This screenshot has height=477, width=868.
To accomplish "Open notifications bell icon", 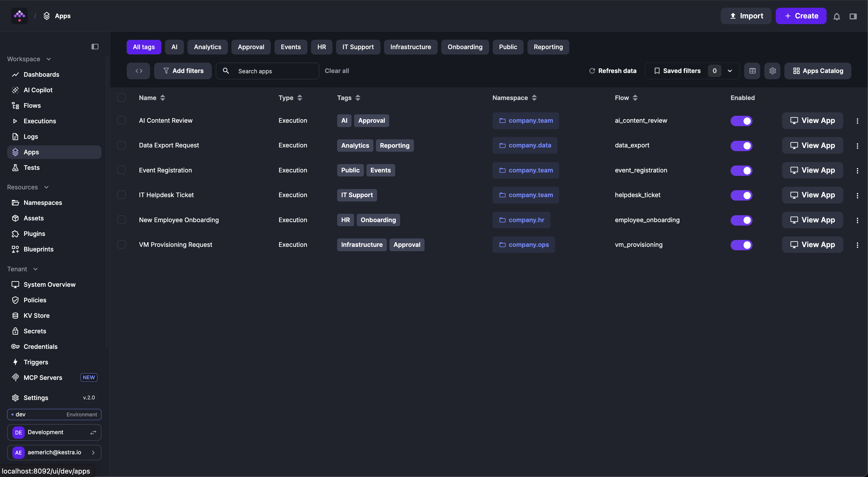I will 837,16.
